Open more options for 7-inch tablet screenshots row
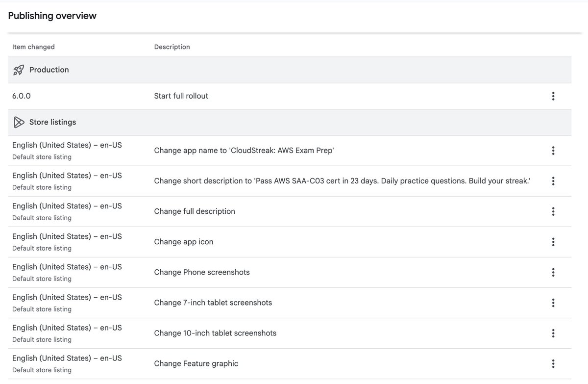 tap(553, 303)
